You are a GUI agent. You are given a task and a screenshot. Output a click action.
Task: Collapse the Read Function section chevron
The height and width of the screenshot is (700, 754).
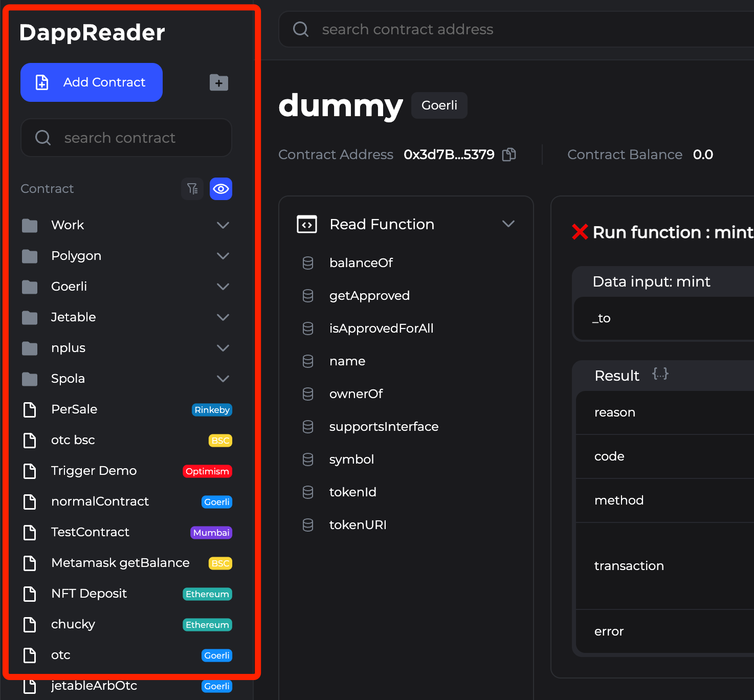point(508,224)
